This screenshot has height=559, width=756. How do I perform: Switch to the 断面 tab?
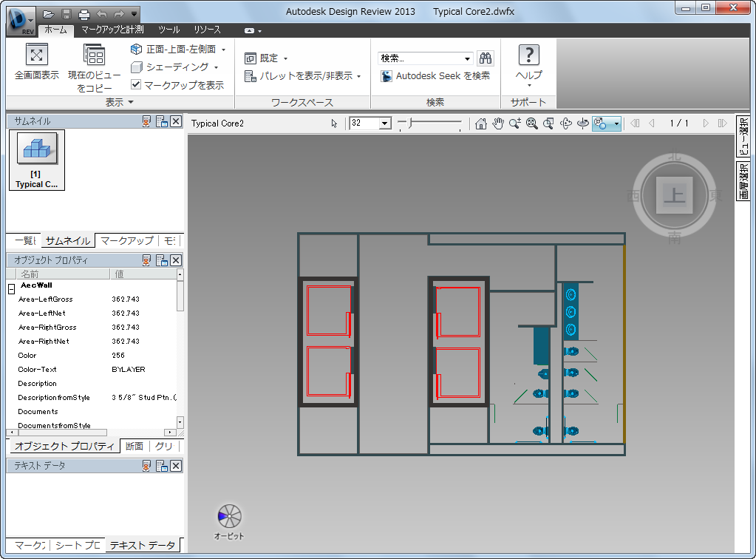(x=134, y=446)
